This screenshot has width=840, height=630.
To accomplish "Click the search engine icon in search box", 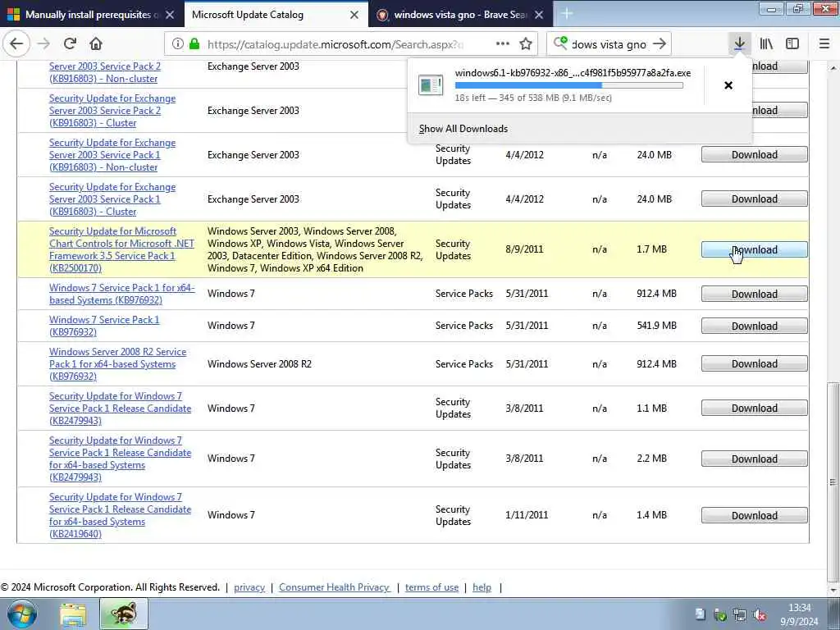I will (x=560, y=43).
